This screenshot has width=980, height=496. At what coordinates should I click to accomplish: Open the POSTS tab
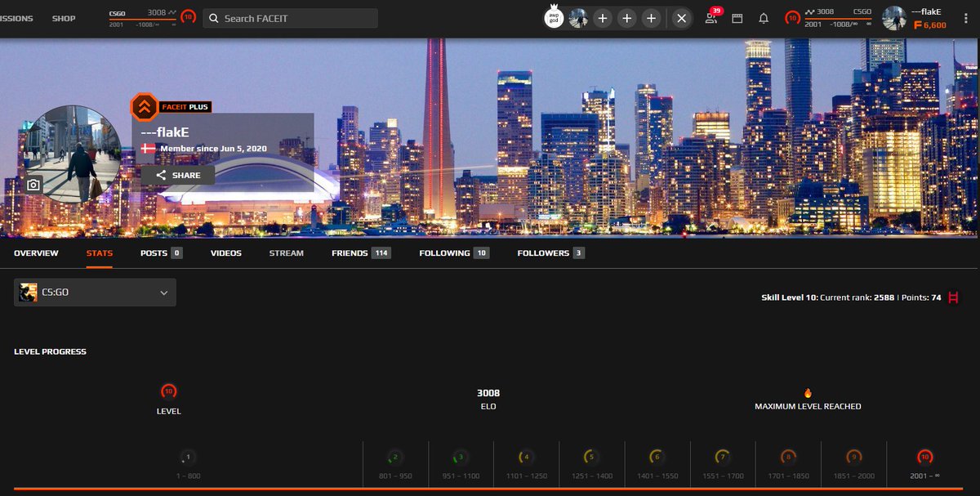pyautogui.click(x=161, y=253)
